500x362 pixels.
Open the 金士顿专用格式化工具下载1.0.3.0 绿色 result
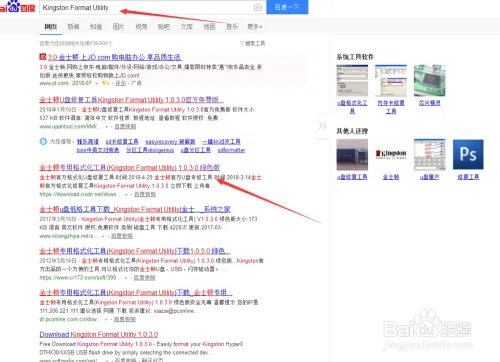tap(135, 251)
